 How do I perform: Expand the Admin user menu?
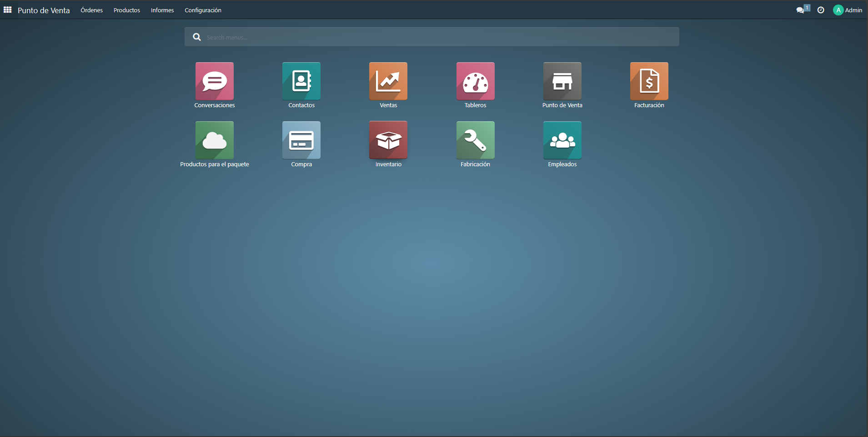tap(848, 10)
